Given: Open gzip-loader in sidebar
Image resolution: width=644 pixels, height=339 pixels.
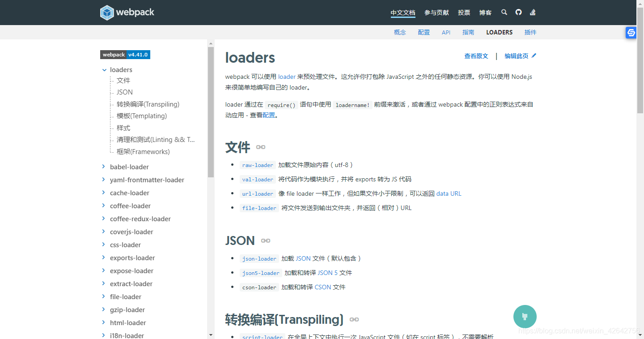Looking at the screenshot, I should [x=127, y=309].
